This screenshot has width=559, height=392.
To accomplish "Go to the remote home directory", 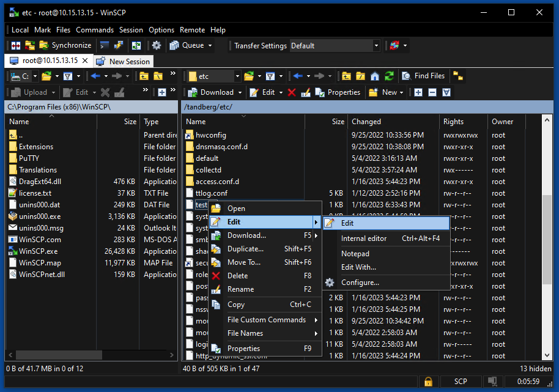I will [375, 76].
